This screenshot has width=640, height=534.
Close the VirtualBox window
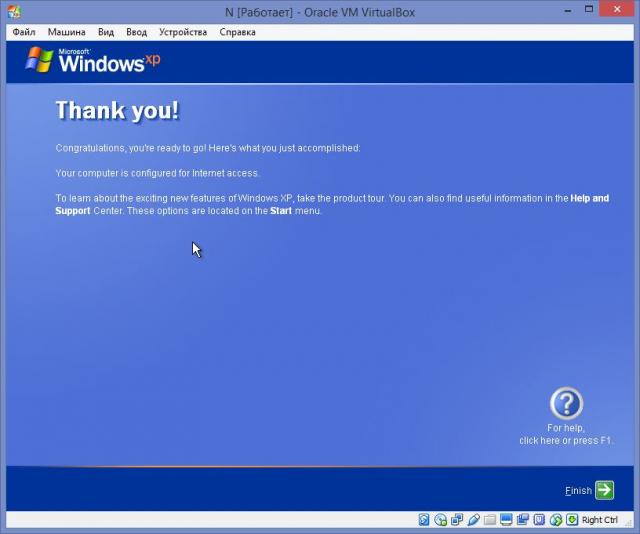coord(617,9)
